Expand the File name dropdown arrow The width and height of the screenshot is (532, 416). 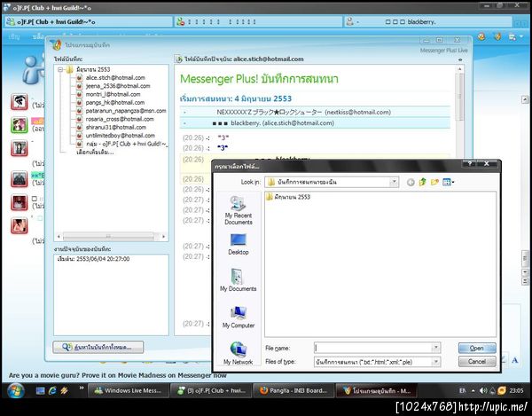click(436, 348)
